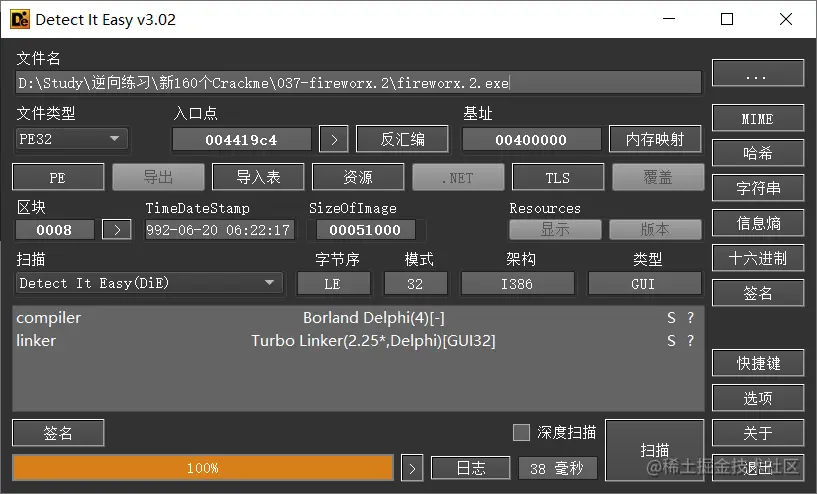Click arrow button next to sections count
This screenshot has height=494, width=817.
click(117, 230)
